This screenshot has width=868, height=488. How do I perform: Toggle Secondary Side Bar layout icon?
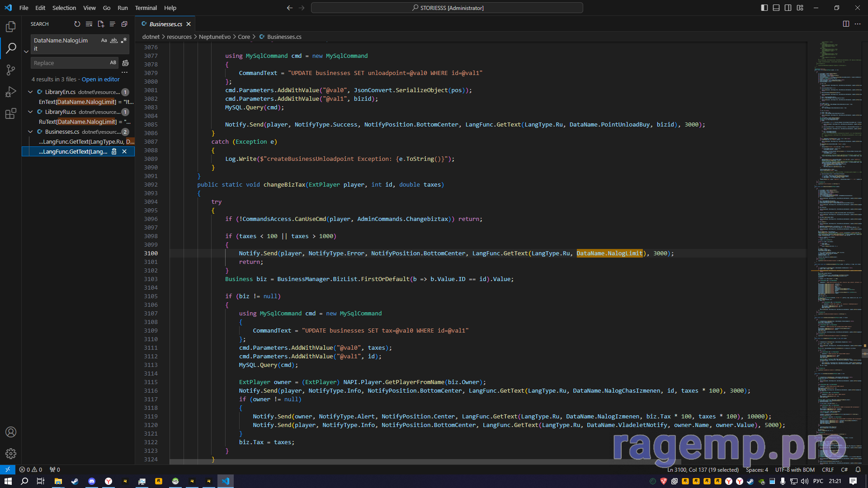788,8
